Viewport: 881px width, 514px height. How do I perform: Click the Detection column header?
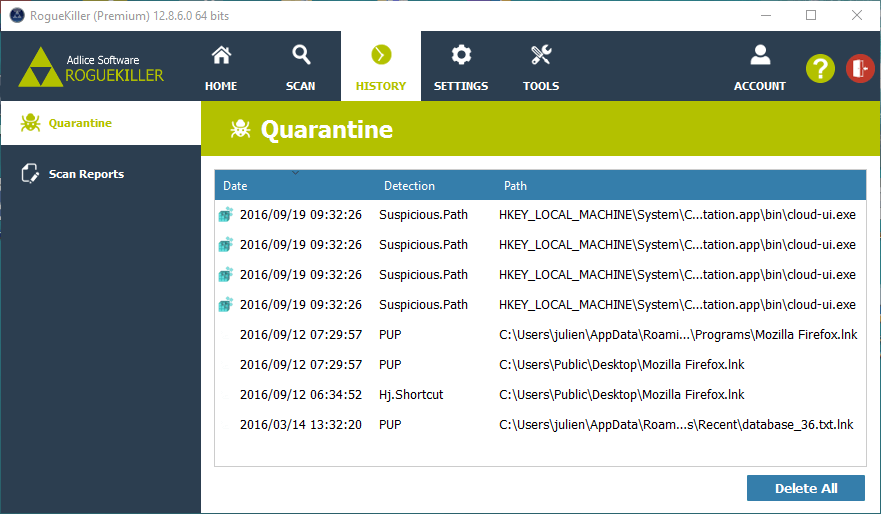409,186
